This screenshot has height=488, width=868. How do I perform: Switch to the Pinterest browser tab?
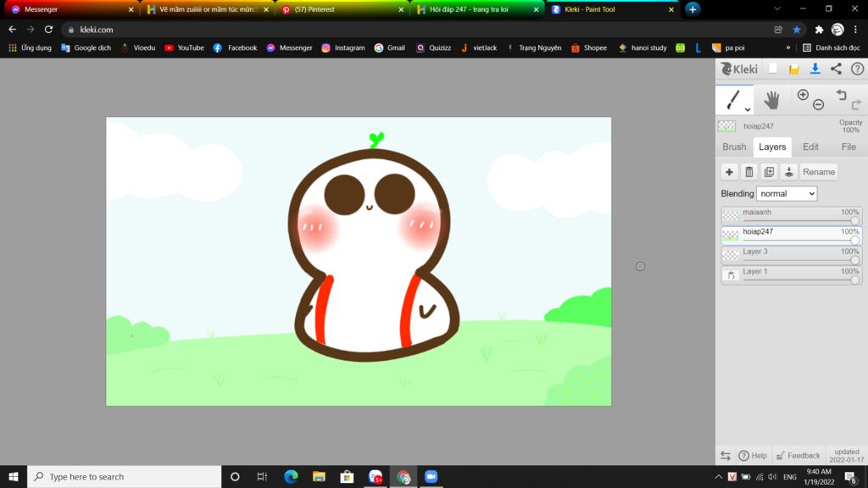pos(341,9)
